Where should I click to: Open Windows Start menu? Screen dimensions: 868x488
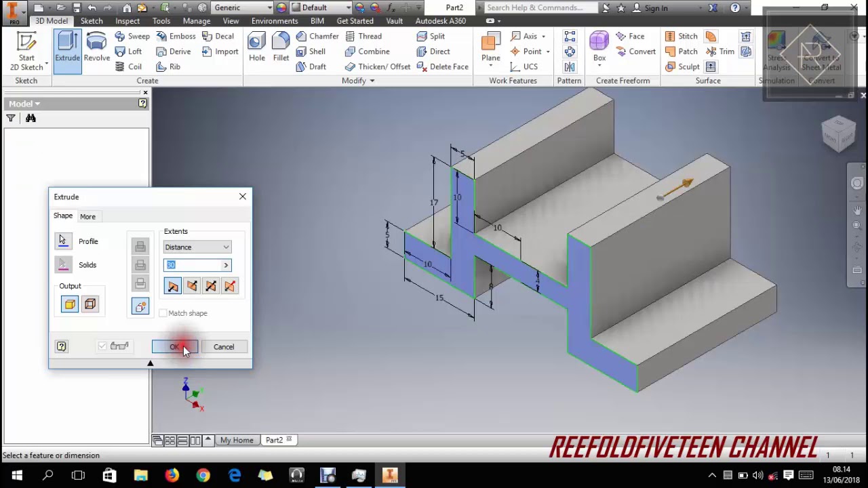pyautogui.click(x=16, y=476)
